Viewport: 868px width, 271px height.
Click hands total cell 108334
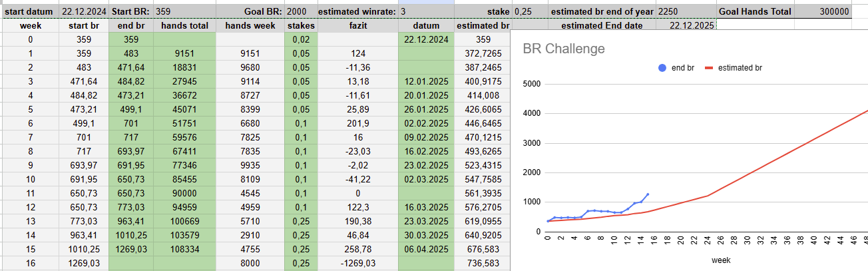(184, 249)
